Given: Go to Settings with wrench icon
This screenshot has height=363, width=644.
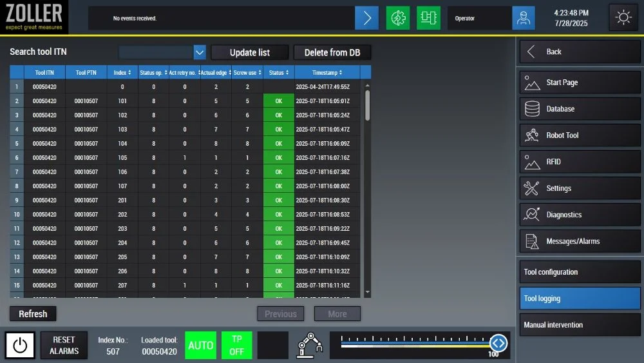Looking at the screenshot, I should (x=571, y=188).
